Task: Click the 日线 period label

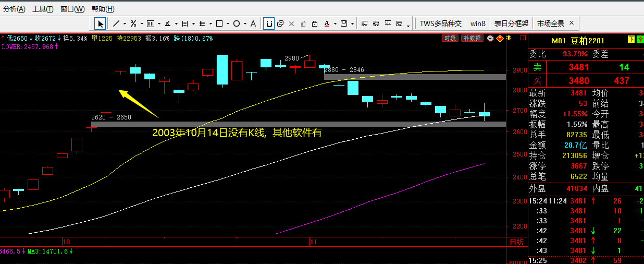Action: 516,242
